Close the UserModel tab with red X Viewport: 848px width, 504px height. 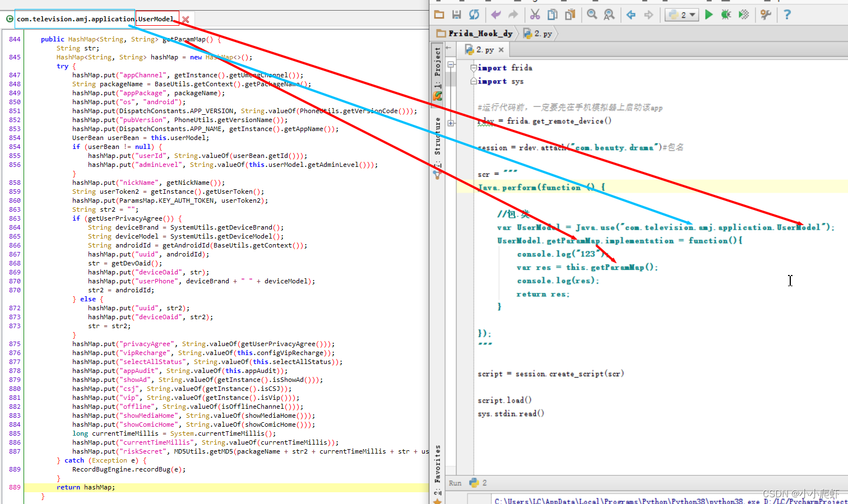tap(186, 20)
